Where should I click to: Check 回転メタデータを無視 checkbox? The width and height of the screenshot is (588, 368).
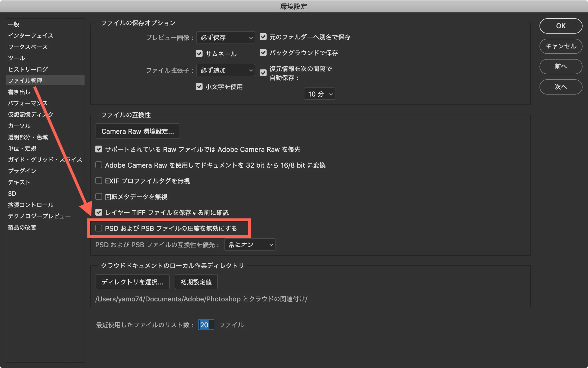point(99,196)
